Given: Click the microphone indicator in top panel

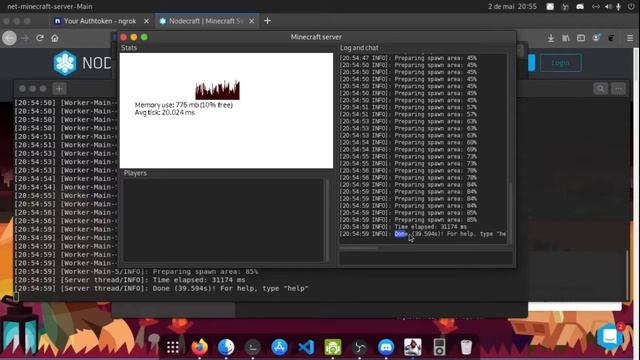Looking at the screenshot, I should (618, 7).
